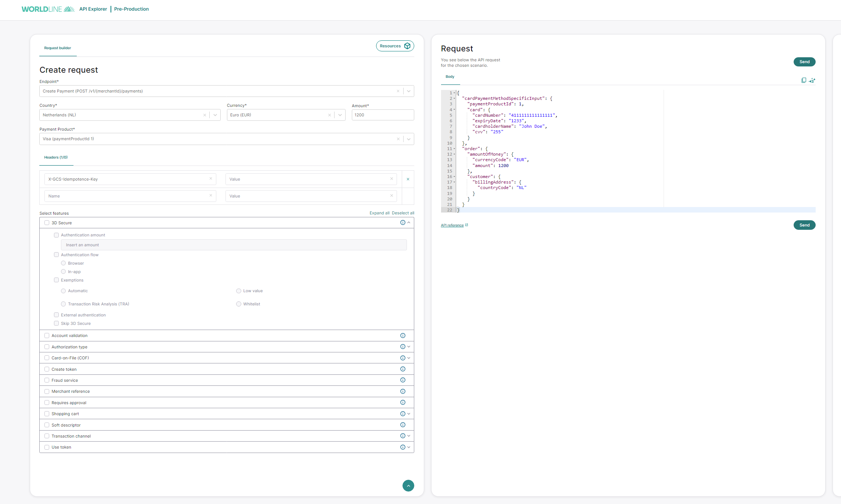This screenshot has height=504, width=841.
Task: Enable the 3D Secure checkbox
Action: point(47,222)
